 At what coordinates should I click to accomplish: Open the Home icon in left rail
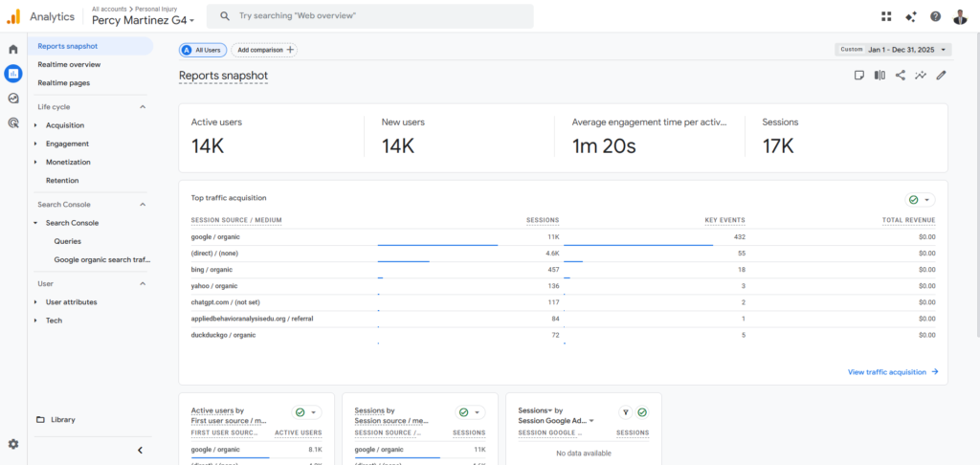13,49
